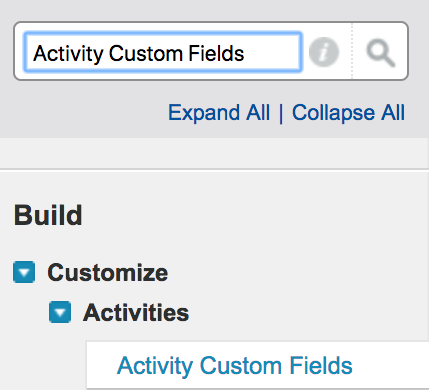Screen dimensions: 429x390
Task: Click the magnifying glass search icon
Action: click(x=380, y=53)
